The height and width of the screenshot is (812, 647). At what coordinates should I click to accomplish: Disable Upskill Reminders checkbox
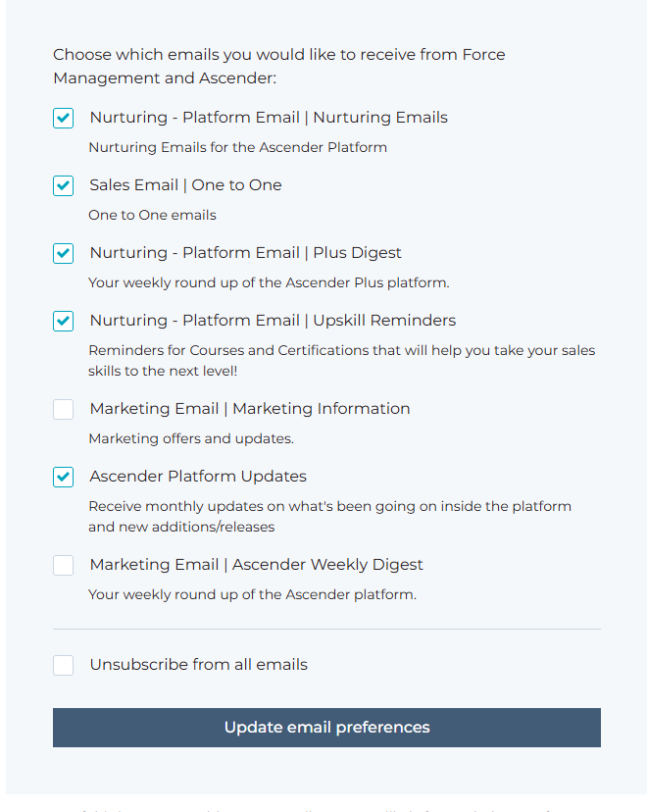[x=63, y=321]
